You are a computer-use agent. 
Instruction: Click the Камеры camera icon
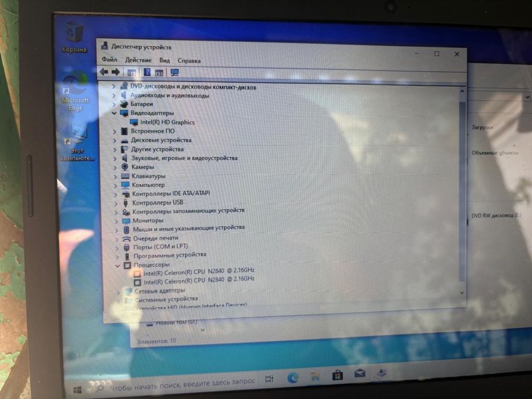[125, 167]
